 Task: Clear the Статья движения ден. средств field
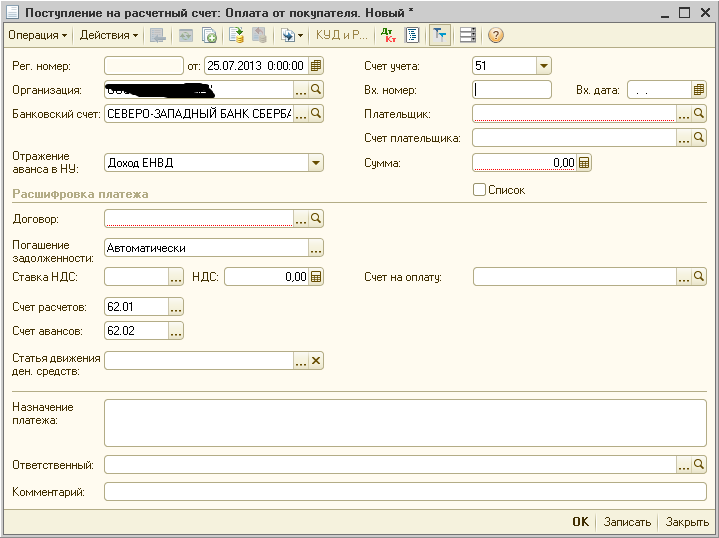click(316, 361)
